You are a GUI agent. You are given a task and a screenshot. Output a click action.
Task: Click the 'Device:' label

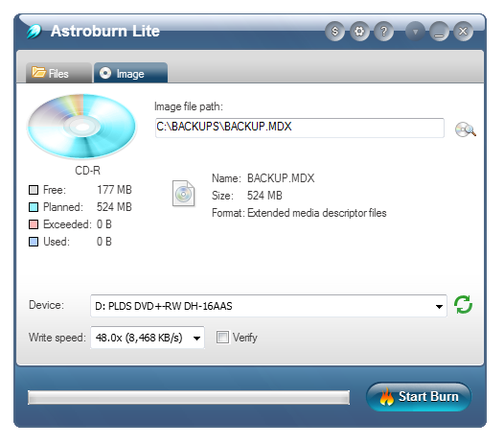pos(47,305)
